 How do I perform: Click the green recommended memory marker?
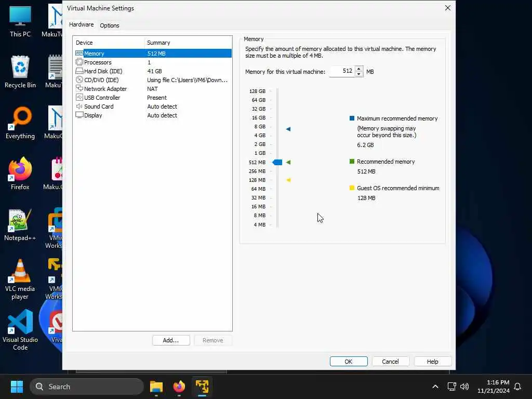tap(288, 162)
